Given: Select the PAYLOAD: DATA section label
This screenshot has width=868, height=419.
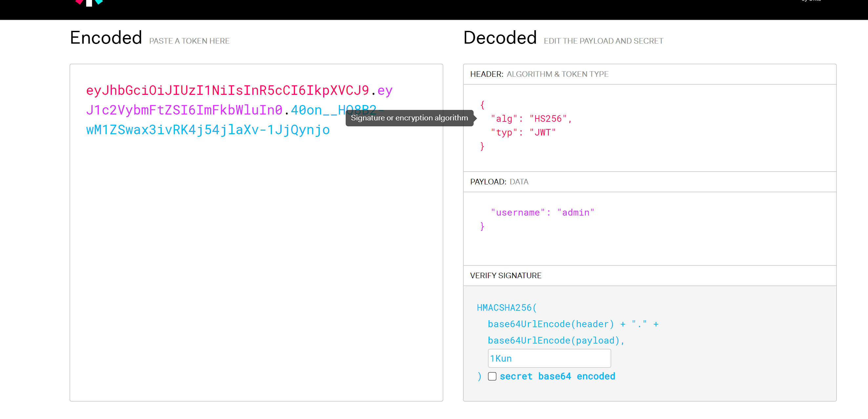Looking at the screenshot, I should (x=499, y=182).
